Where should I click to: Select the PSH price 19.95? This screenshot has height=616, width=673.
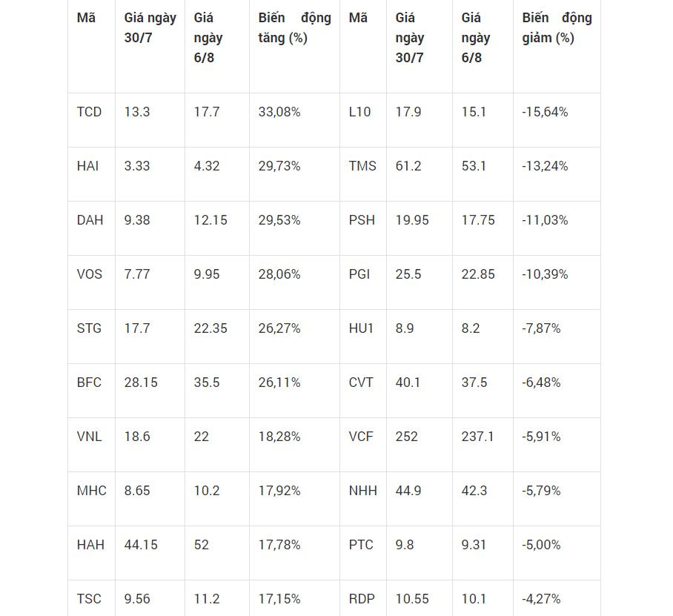[412, 220]
